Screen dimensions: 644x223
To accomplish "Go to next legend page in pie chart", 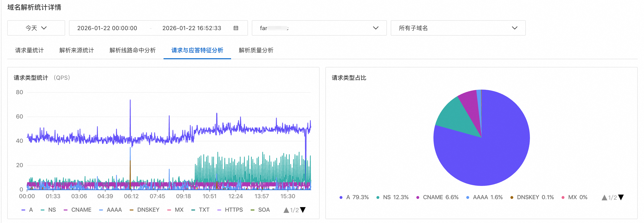I will [x=621, y=197].
